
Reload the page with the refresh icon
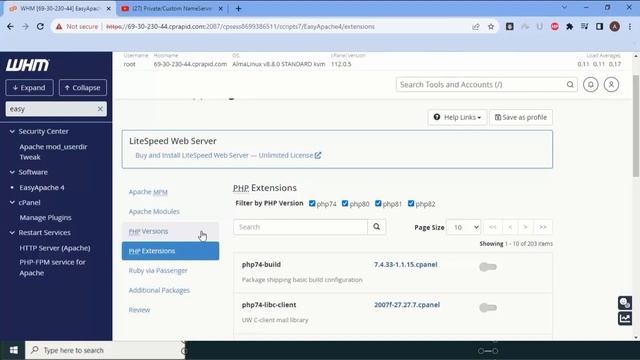(40, 27)
